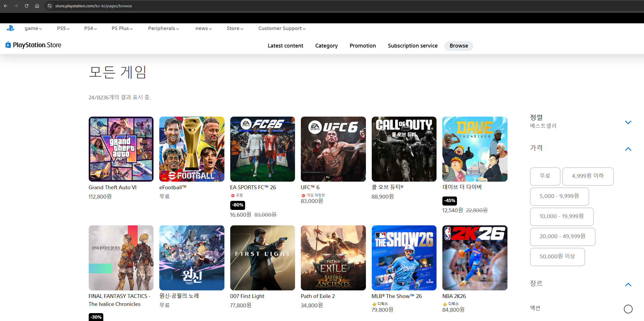Toggle the 4,999원 이하 price filter
Viewport: 644px width, 321px height.
[588, 176]
